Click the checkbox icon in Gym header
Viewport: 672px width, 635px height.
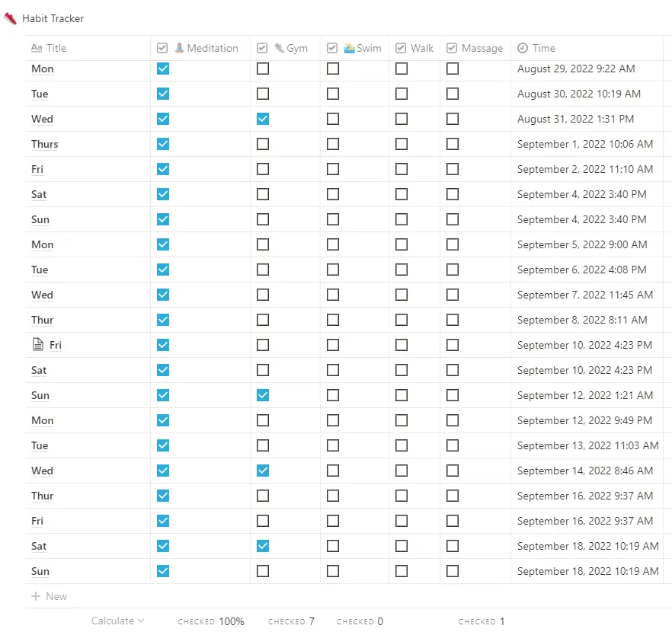[262, 48]
